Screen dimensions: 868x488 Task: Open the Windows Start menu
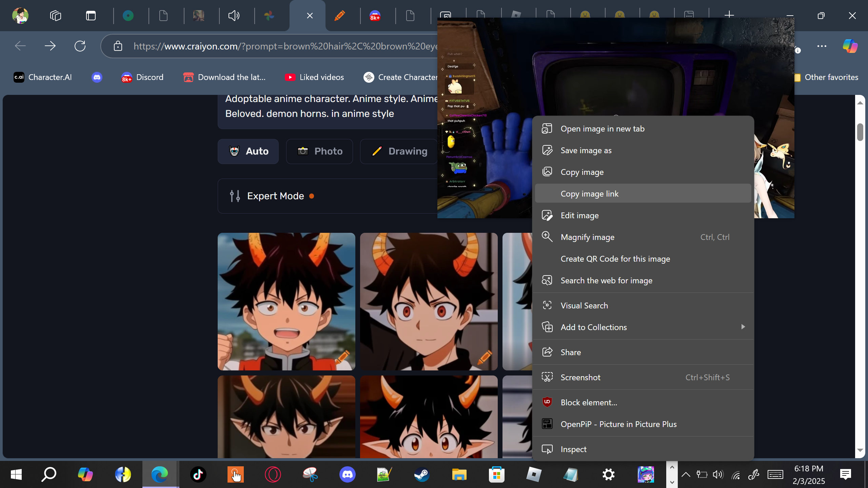pyautogui.click(x=16, y=474)
